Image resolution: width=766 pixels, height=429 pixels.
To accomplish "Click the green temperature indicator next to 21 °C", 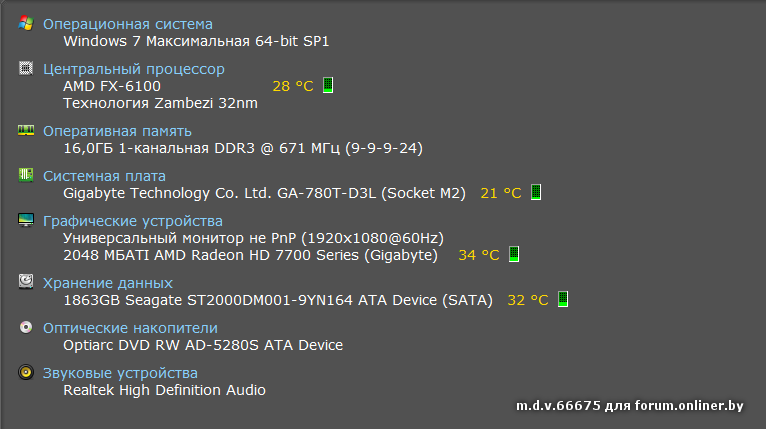I will point(536,192).
